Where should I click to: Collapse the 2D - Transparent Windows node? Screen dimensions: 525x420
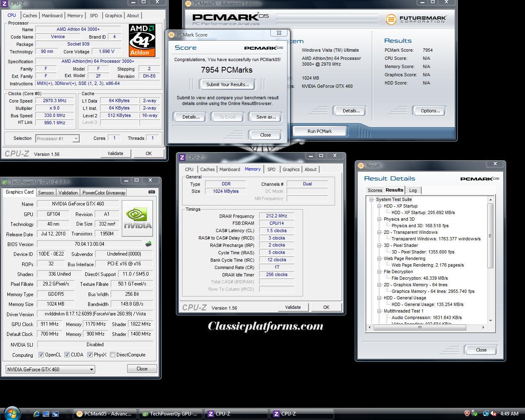click(379, 232)
